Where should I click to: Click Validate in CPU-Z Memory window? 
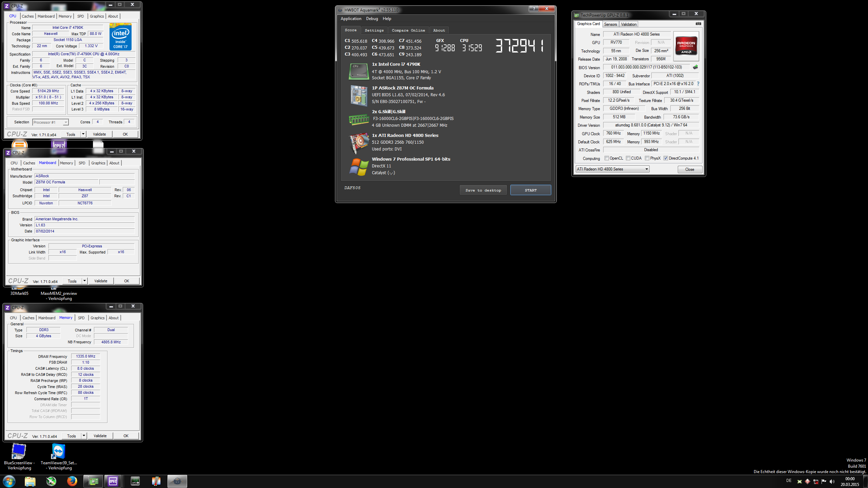coord(100,436)
